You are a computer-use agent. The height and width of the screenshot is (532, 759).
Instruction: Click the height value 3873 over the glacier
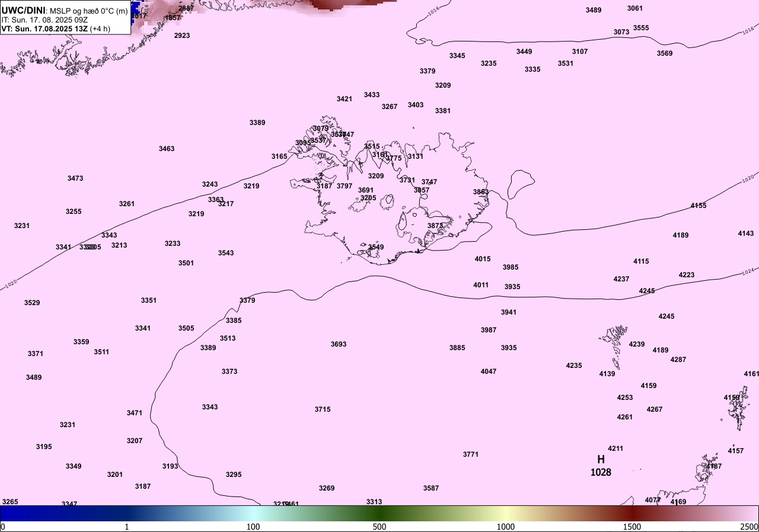coord(435,226)
